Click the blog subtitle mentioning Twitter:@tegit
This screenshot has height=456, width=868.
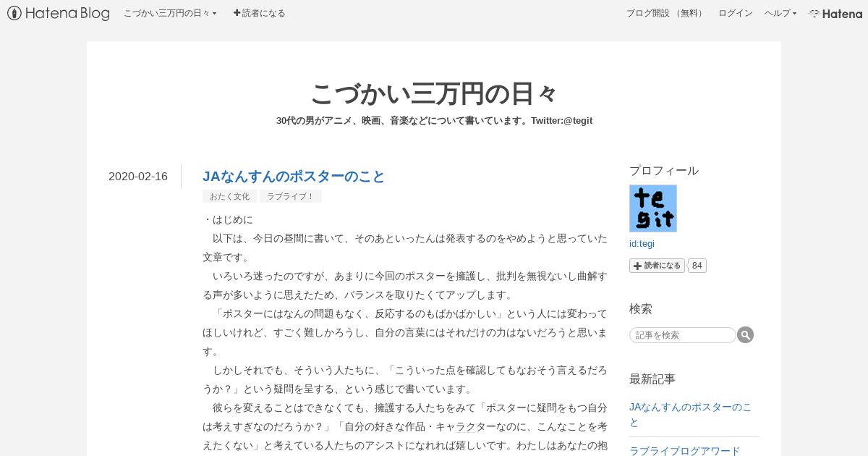coord(434,120)
